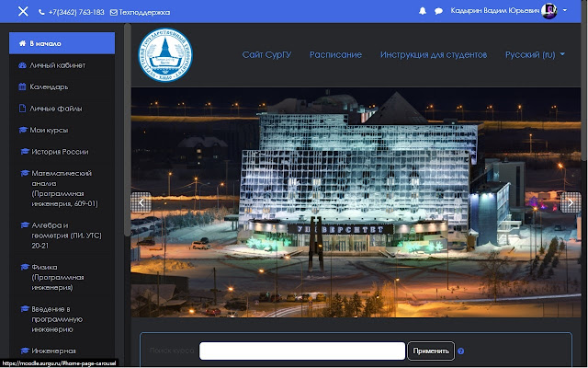Click the university round logo
Image resolution: width=588 pixels, height=368 pixels.
(165, 55)
